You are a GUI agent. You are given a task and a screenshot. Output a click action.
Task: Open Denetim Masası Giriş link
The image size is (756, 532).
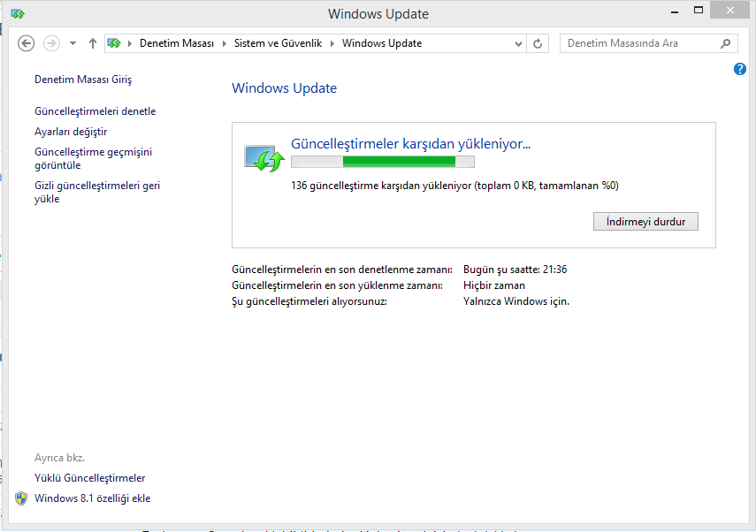coord(83,80)
